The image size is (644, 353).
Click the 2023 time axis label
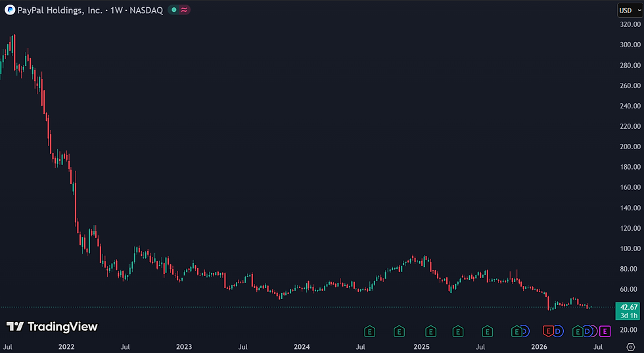(184, 347)
